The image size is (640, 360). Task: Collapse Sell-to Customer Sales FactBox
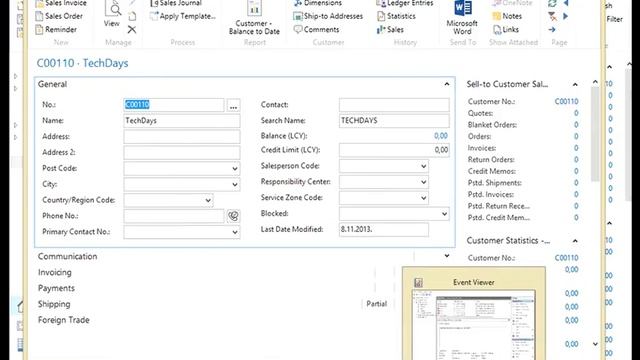(575, 84)
